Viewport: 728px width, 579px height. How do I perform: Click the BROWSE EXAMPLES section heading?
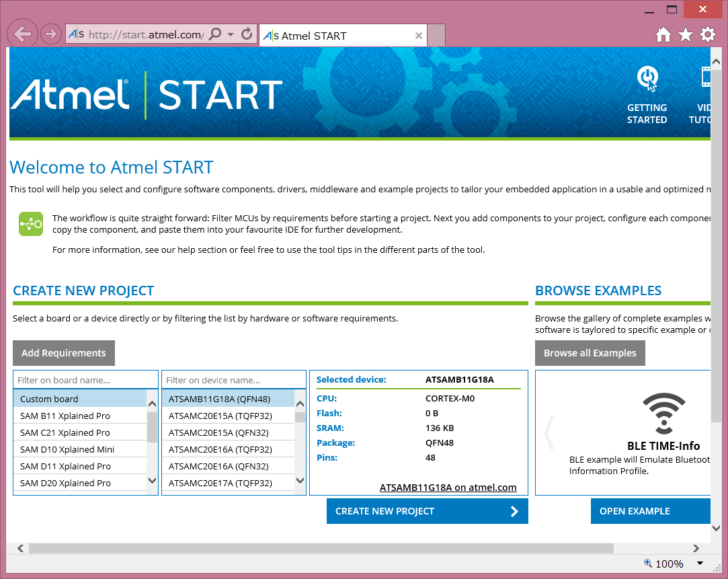tap(598, 291)
